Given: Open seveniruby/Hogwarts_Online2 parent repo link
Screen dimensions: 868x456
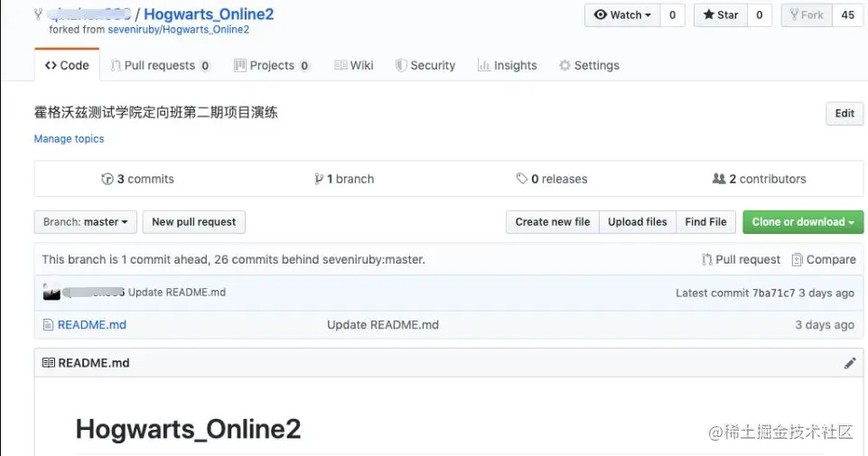Looking at the screenshot, I should (178, 29).
